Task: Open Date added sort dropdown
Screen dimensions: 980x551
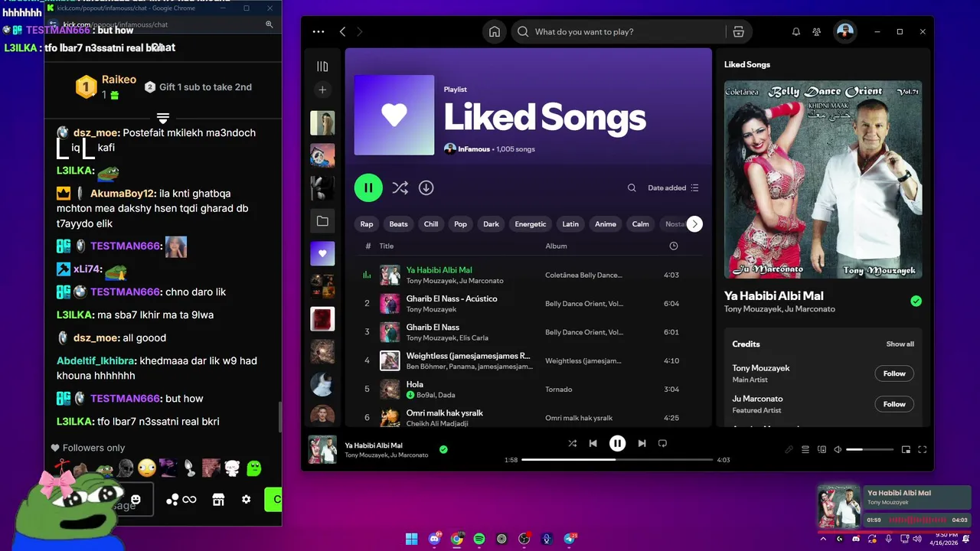Action: [673, 187]
